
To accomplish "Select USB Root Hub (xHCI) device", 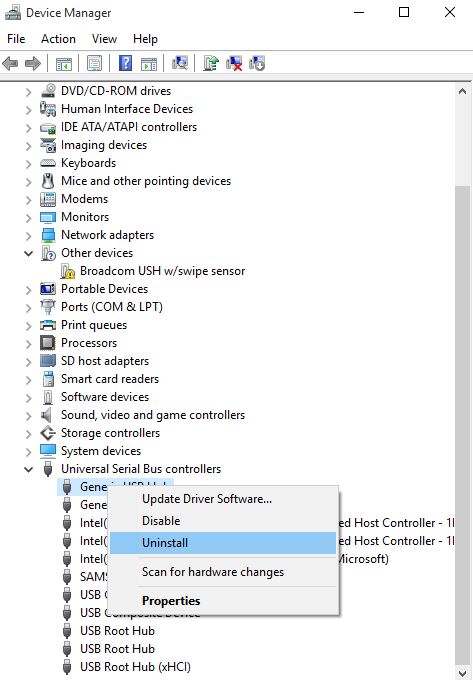I will coord(135,667).
